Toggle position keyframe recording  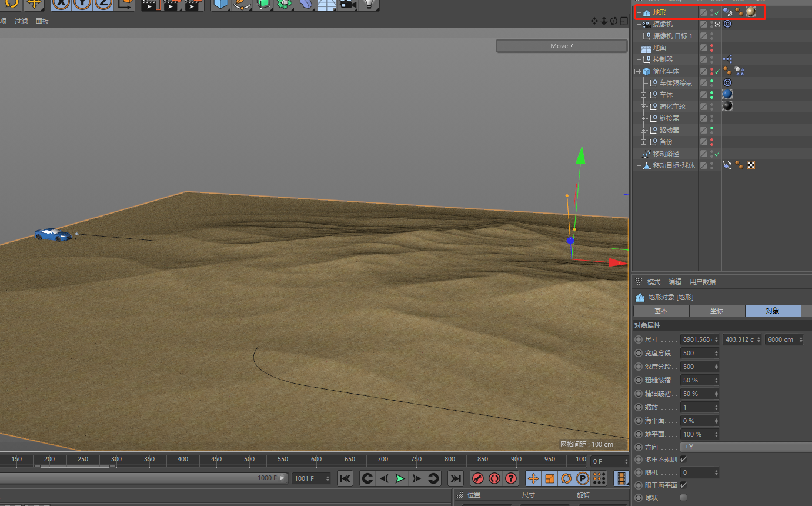click(x=533, y=478)
